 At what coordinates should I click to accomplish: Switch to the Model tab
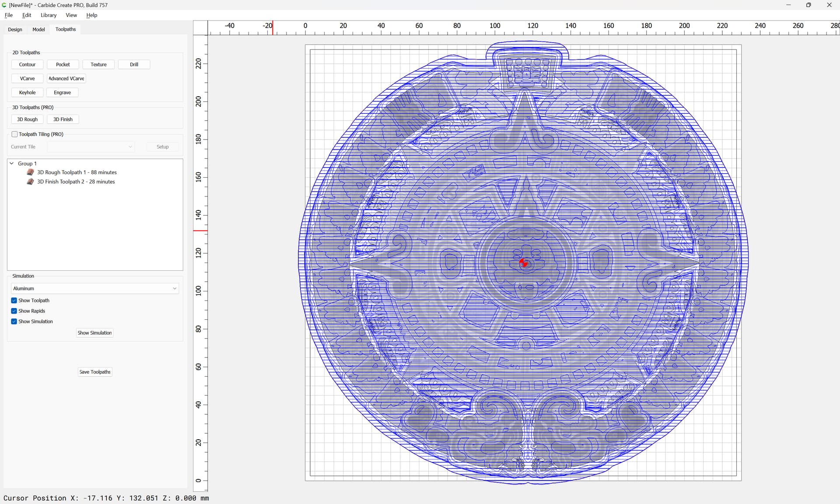pyautogui.click(x=38, y=29)
